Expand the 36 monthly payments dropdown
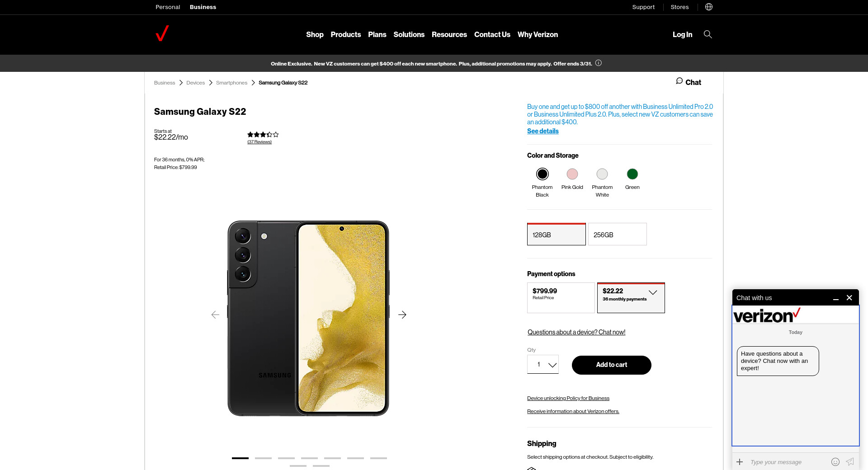This screenshot has height=470, width=868. [653, 293]
